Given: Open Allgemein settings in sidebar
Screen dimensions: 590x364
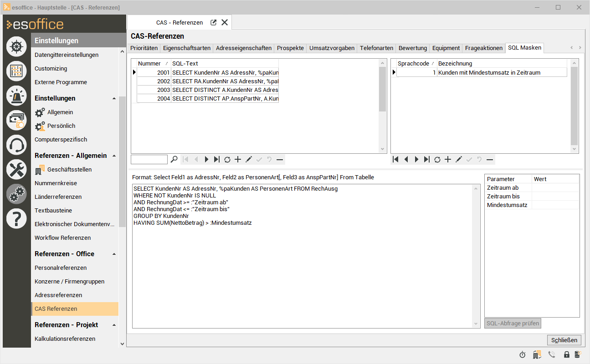Looking at the screenshot, I should tap(60, 112).
